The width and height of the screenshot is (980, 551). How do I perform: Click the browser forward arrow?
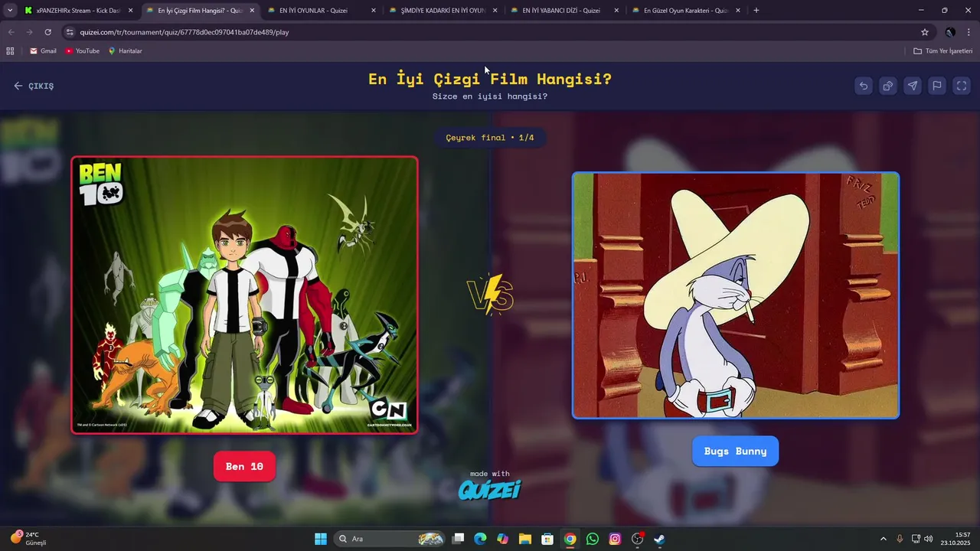[x=29, y=32]
